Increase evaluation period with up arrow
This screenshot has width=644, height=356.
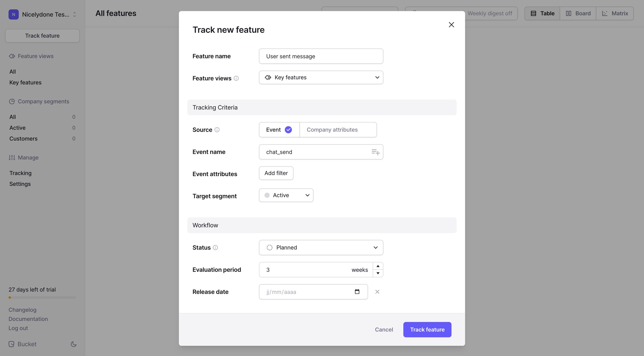click(x=378, y=266)
